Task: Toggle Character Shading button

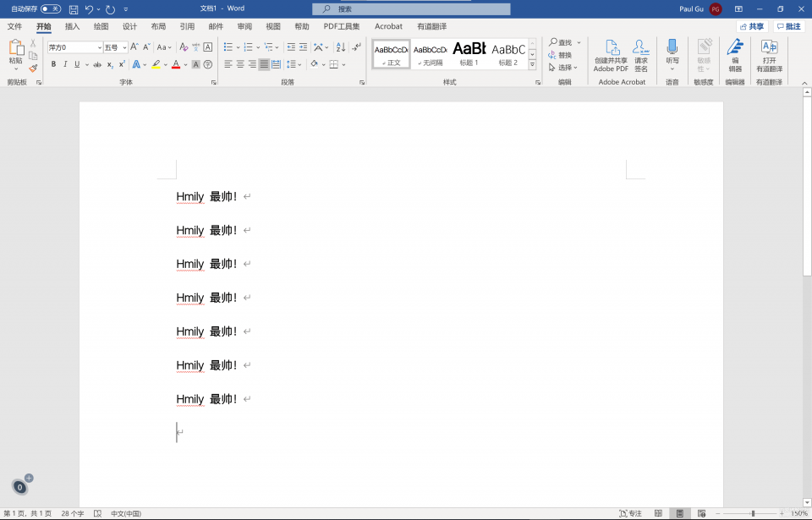Action: [x=195, y=64]
